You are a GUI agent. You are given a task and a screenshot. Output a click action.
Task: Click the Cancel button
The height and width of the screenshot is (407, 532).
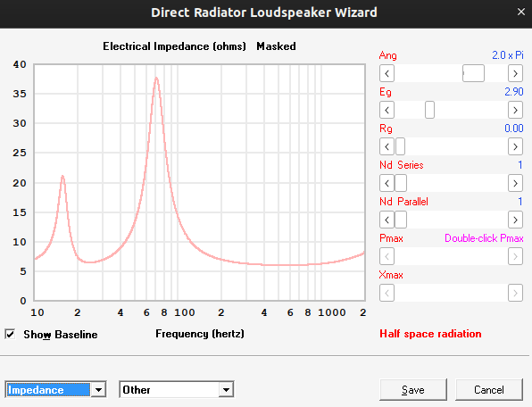tap(489, 390)
